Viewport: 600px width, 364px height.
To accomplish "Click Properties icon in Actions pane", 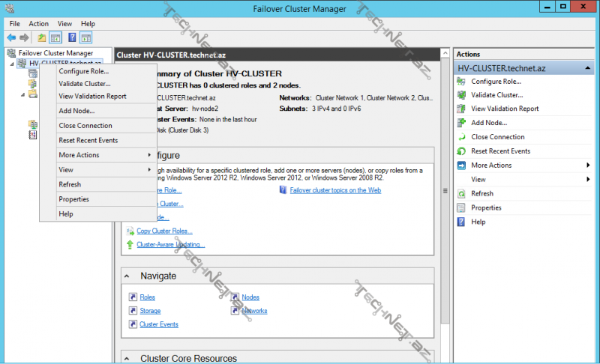I will click(461, 207).
